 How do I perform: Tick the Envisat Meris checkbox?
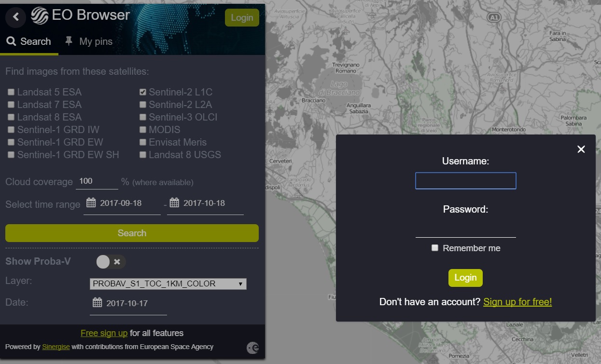[143, 142]
